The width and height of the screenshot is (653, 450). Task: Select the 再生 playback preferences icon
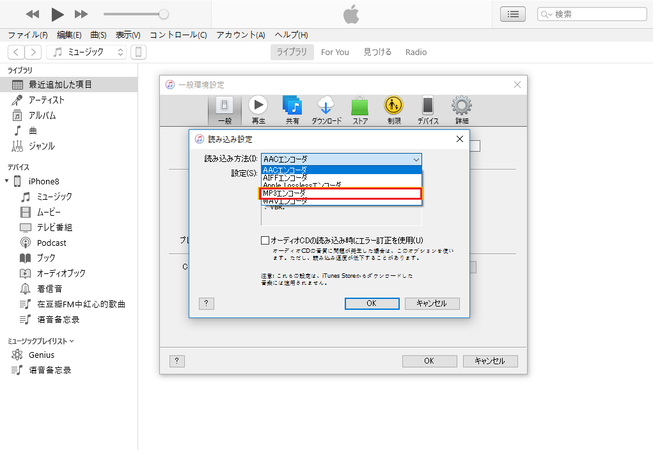click(258, 110)
